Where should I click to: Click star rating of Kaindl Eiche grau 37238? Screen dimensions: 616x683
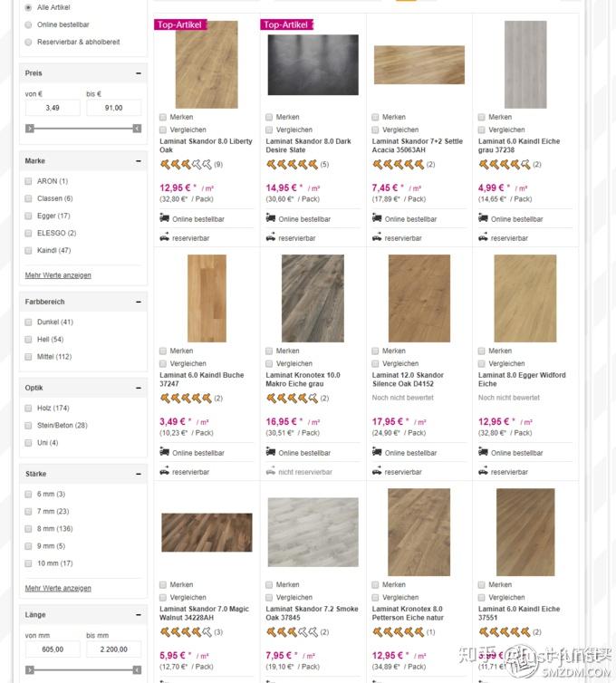coord(505,165)
